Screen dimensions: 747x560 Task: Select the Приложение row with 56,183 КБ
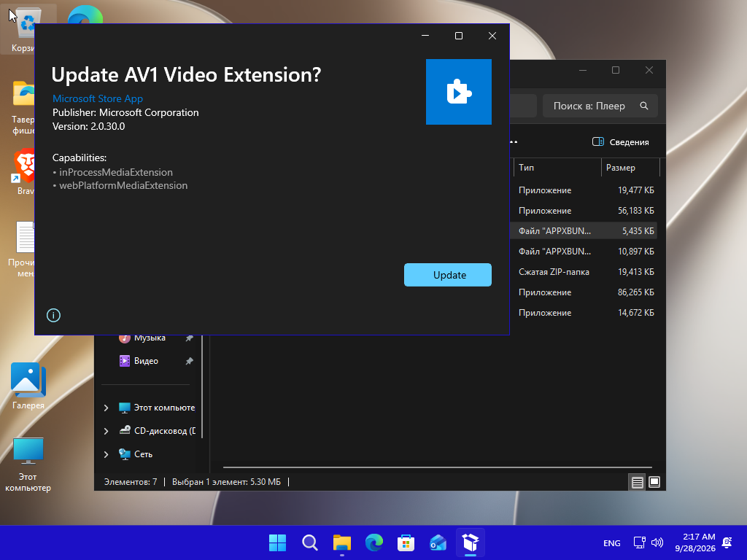(x=584, y=211)
